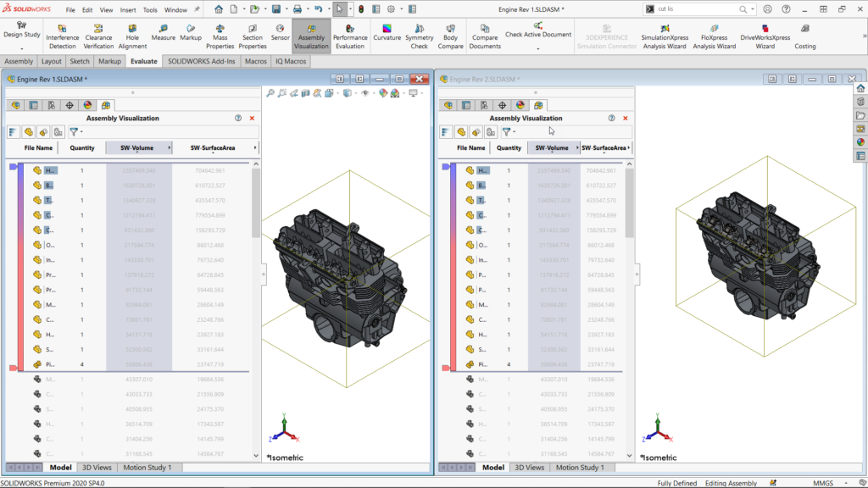The height and width of the screenshot is (488, 868).
Task: Close Assembly Visualization in Rev 1
Action: coord(252,118)
